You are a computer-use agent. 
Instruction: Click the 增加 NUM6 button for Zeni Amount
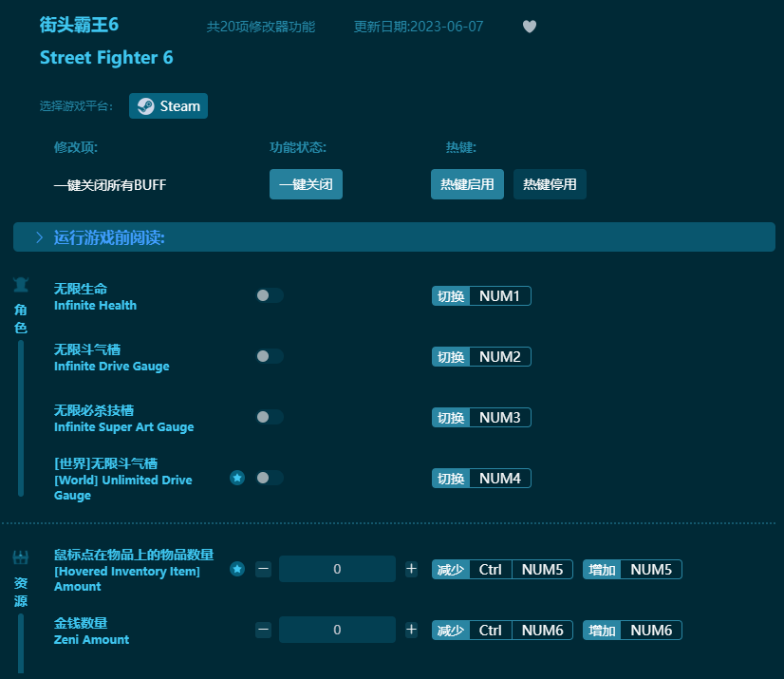tap(632, 630)
